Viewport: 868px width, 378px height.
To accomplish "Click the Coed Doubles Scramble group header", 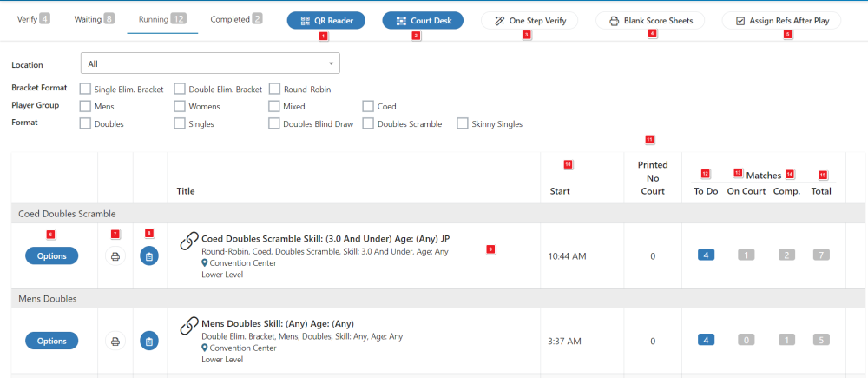I will (x=437, y=214).
